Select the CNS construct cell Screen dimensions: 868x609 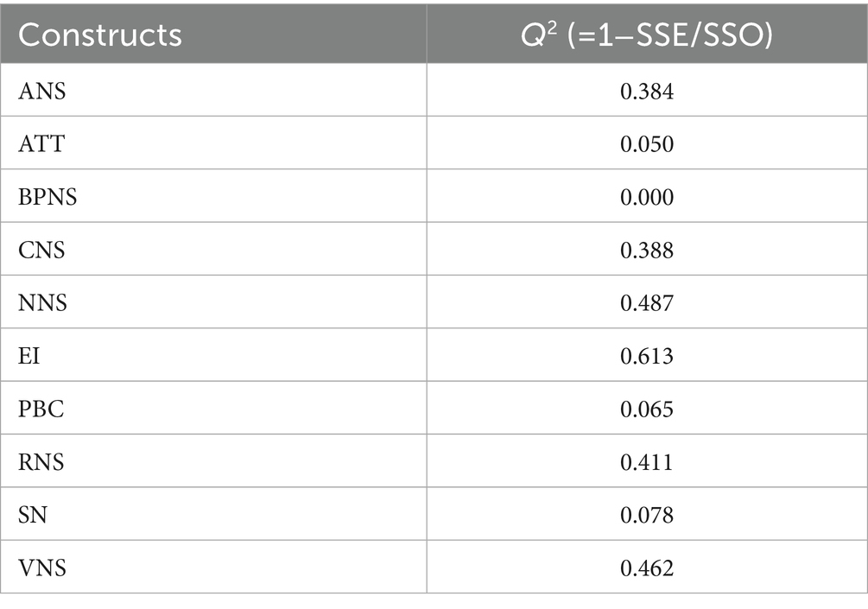point(41,250)
